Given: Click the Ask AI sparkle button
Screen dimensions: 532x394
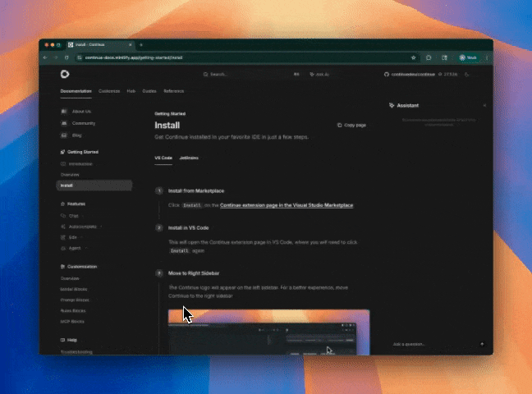Looking at the screenshot, I should [319, 75].
